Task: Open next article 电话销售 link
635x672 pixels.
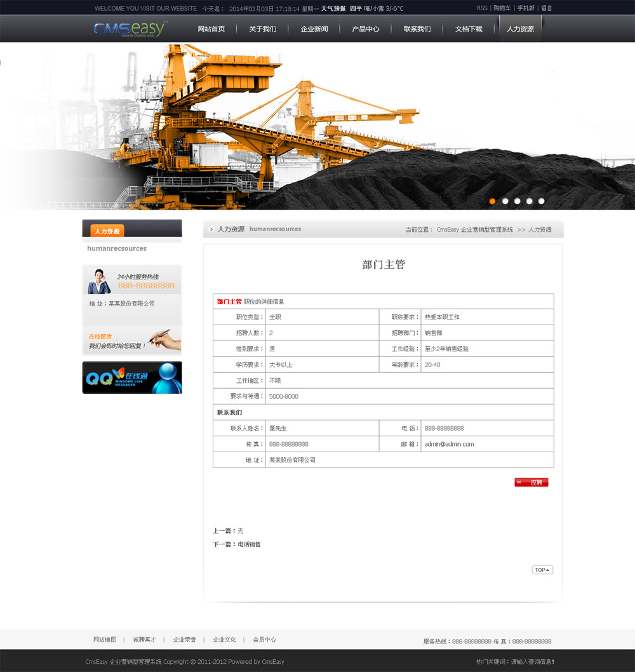Action: pyautogui.click(x=249, y=544)
